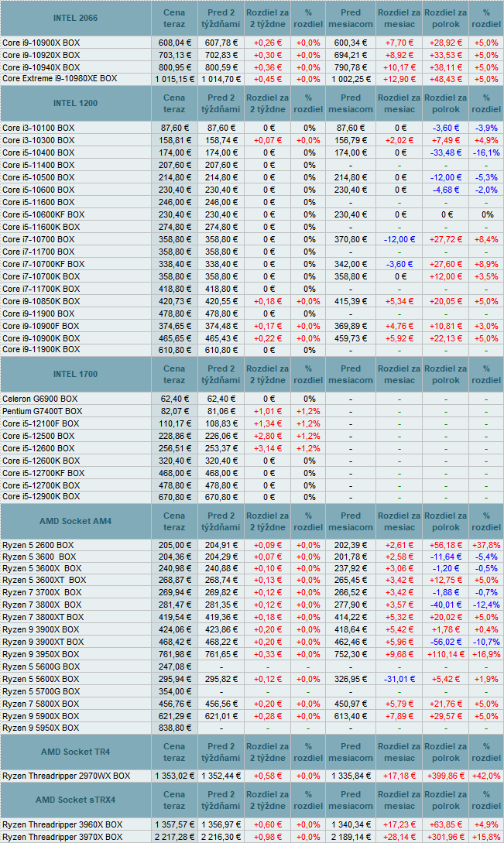Click the +301,96 € value for Threadripper 3970X

click(446, 837)
